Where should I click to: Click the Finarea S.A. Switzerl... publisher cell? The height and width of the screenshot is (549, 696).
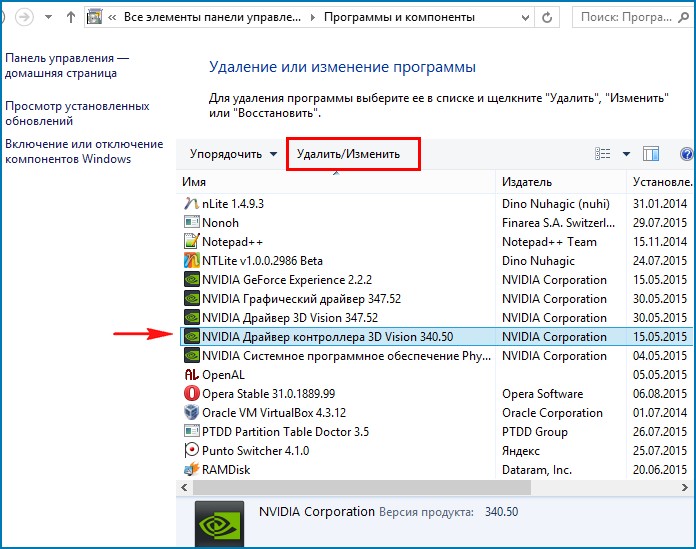tap(558, 222)
